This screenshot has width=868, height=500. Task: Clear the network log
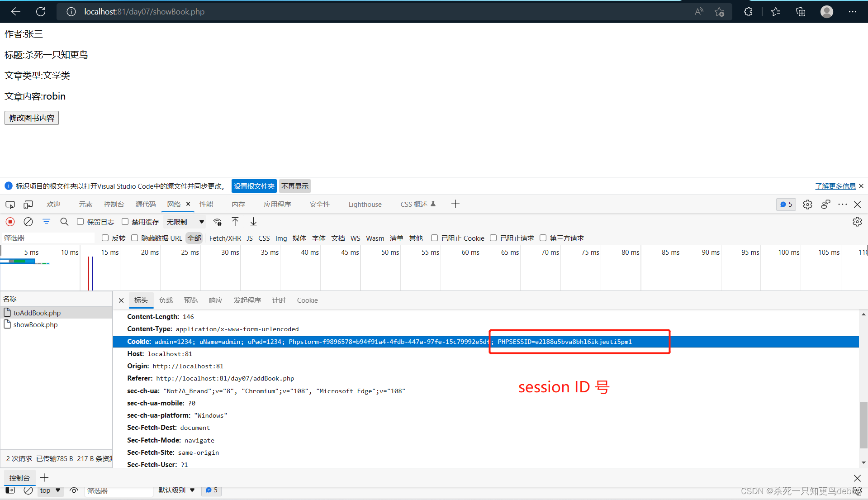(x=28, y=222)
